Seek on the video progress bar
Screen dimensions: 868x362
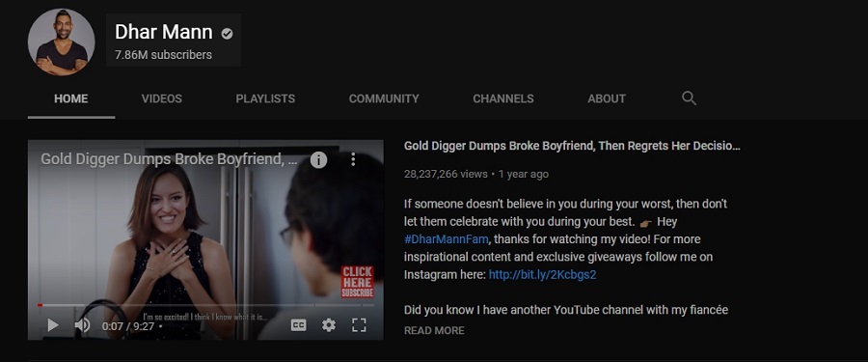click(205, 305)
